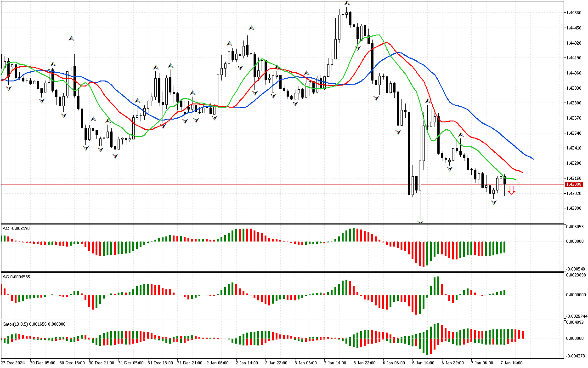Click the 1.44190 price axis label

(575, 58)
